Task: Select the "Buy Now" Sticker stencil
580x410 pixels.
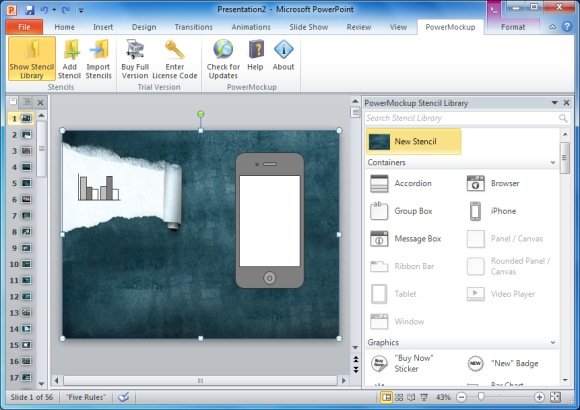Action: pos(402,363)
